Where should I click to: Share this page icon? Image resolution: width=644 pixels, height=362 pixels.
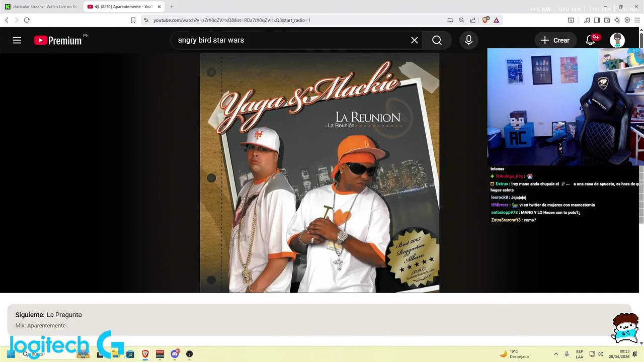tap(473, 20)
